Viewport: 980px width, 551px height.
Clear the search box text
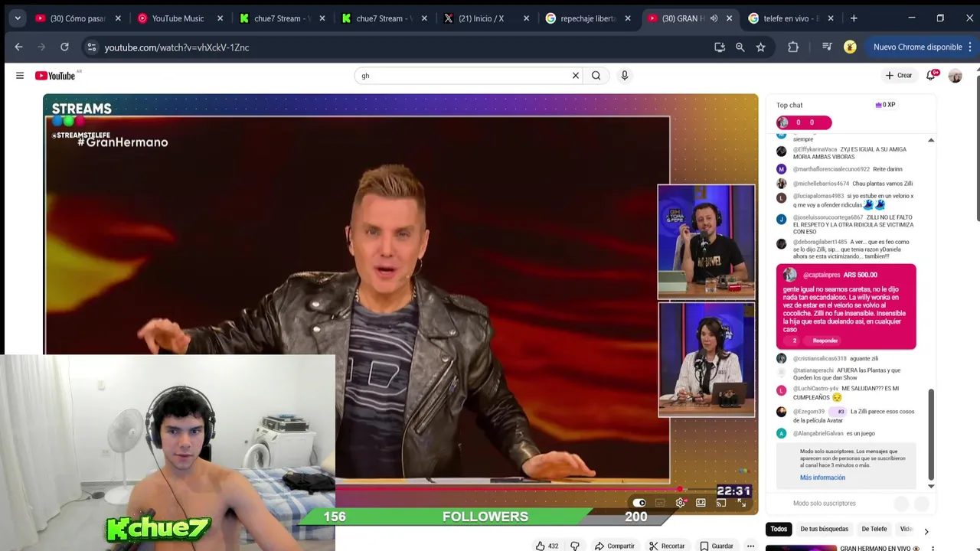[x=576, y=75]
